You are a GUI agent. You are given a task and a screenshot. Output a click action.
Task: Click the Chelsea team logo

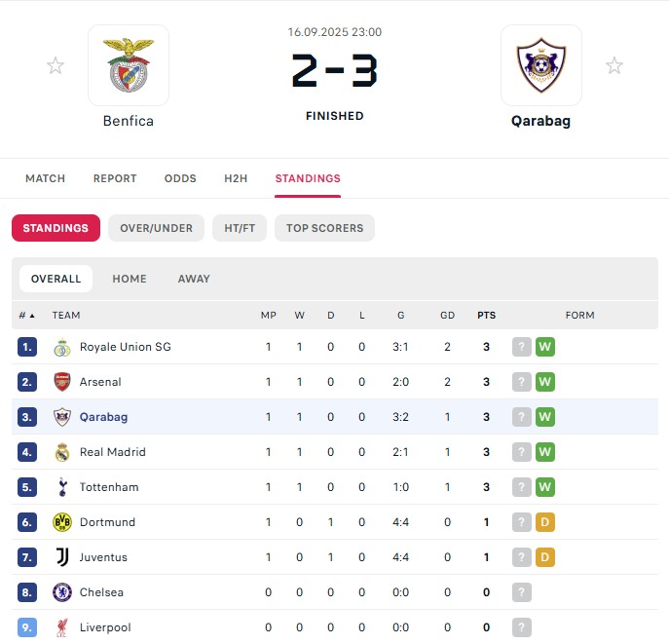(x=62, y=592)
